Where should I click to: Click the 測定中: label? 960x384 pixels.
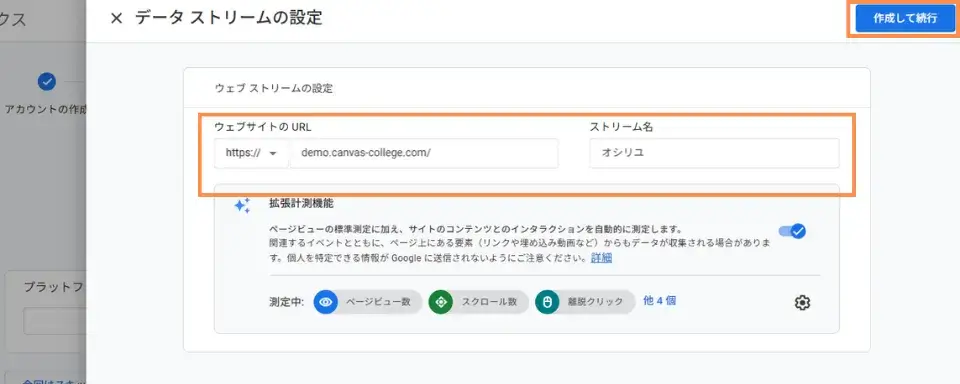pos(286,302)
